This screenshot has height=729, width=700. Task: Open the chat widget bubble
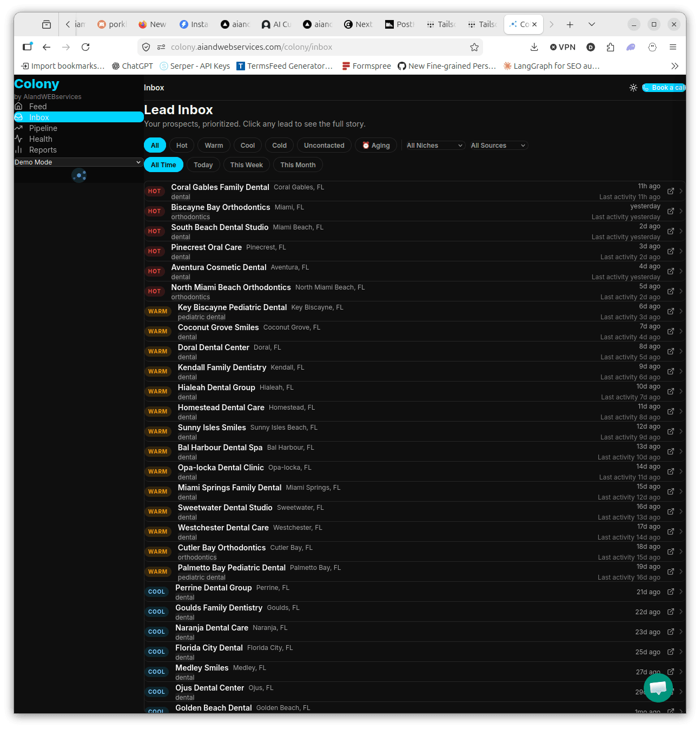tap(658, 688)
